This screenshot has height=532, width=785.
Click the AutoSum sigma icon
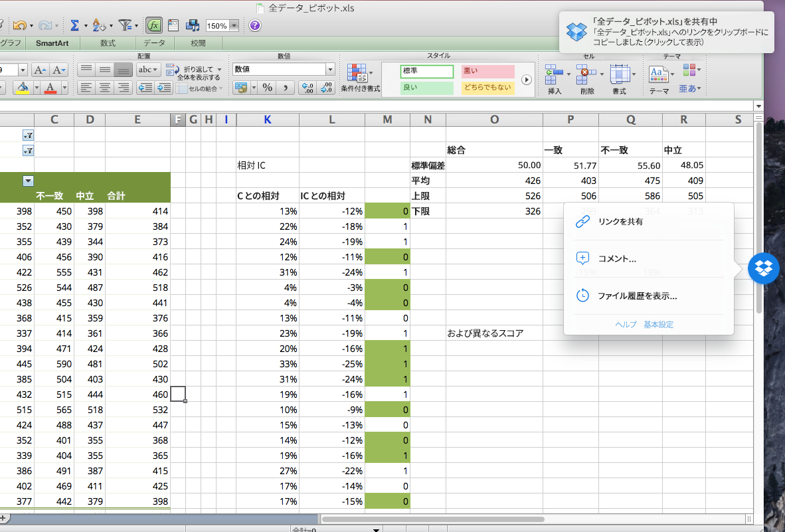pyautogui.click(x=74, y=25)
